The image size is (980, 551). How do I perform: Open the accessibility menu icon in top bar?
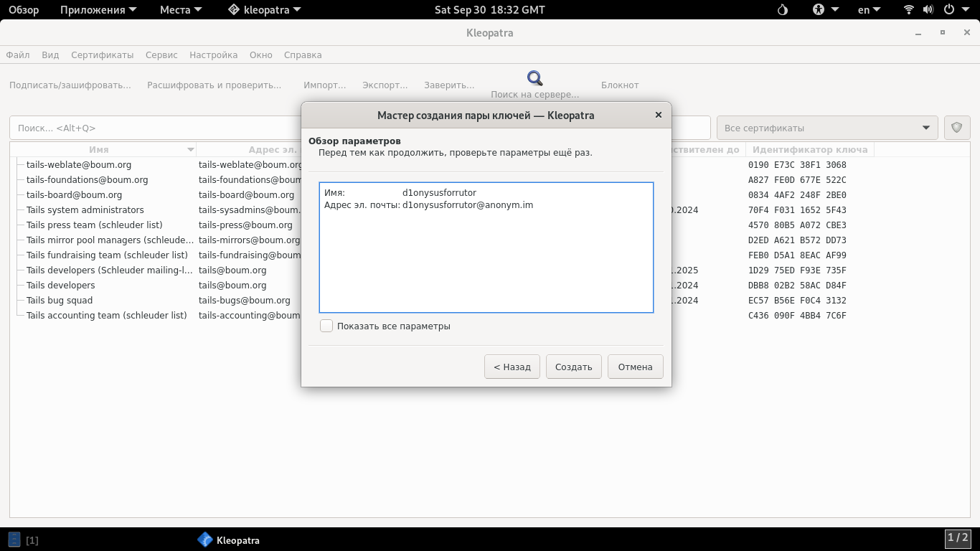click(x=819, y=10)
